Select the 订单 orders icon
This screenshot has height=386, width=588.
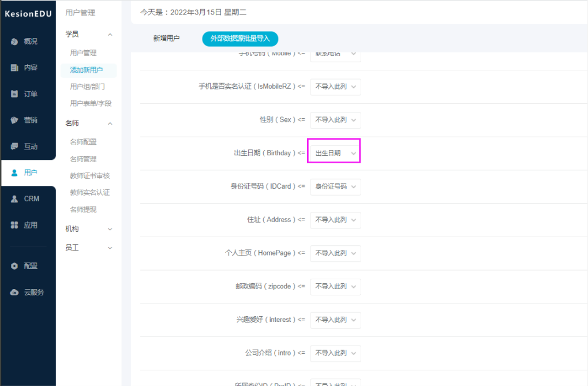click(x=15, y=94)
